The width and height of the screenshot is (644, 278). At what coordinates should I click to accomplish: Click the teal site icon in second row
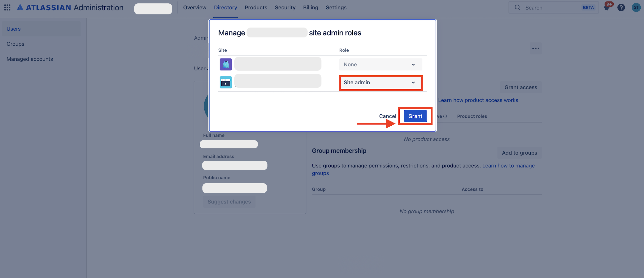point(225,82)
